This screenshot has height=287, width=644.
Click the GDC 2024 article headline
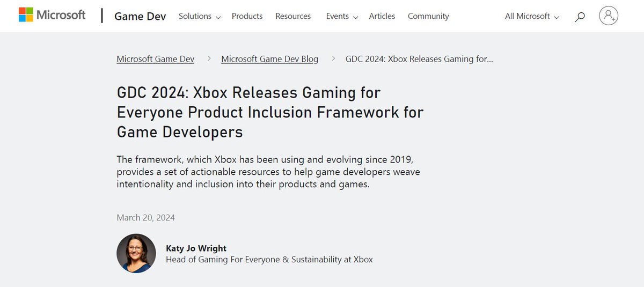click(x=270, y=112)
